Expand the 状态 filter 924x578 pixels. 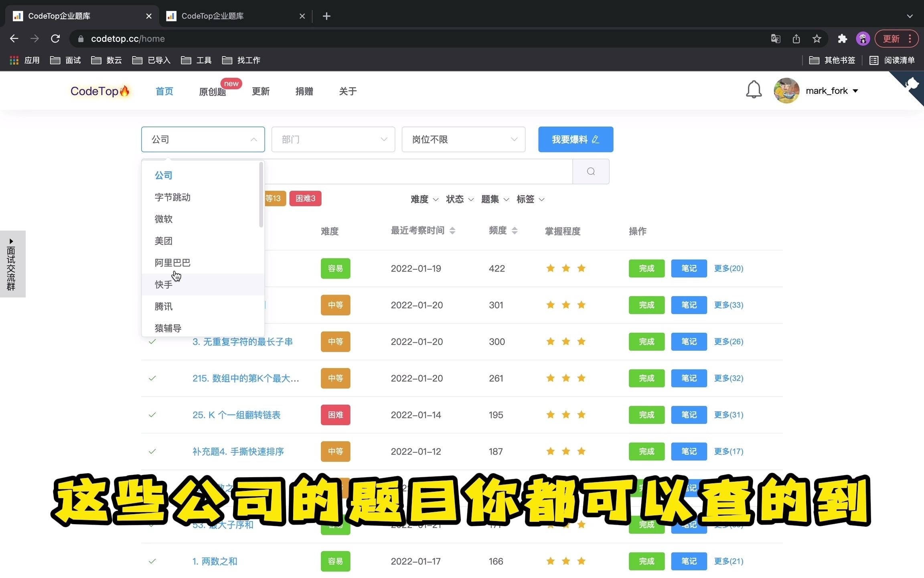460,199
